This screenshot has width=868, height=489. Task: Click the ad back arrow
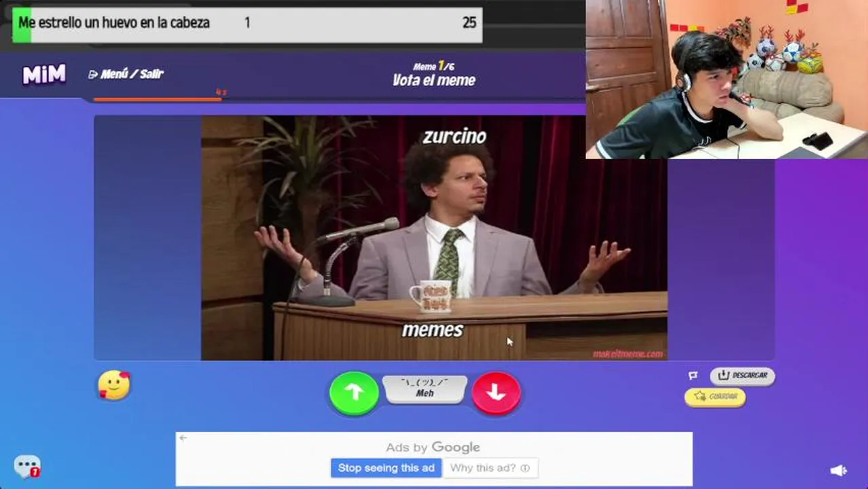[x=183, y=438]
